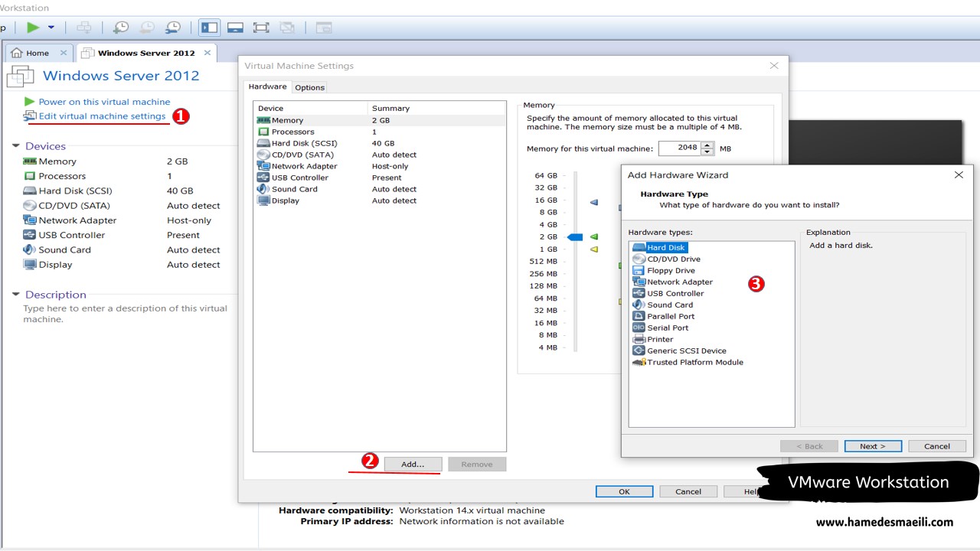The width and height of the screenshot is (980, 551).
Task: Select Network Adapter in main window Devices list
Action: (77, 220)
